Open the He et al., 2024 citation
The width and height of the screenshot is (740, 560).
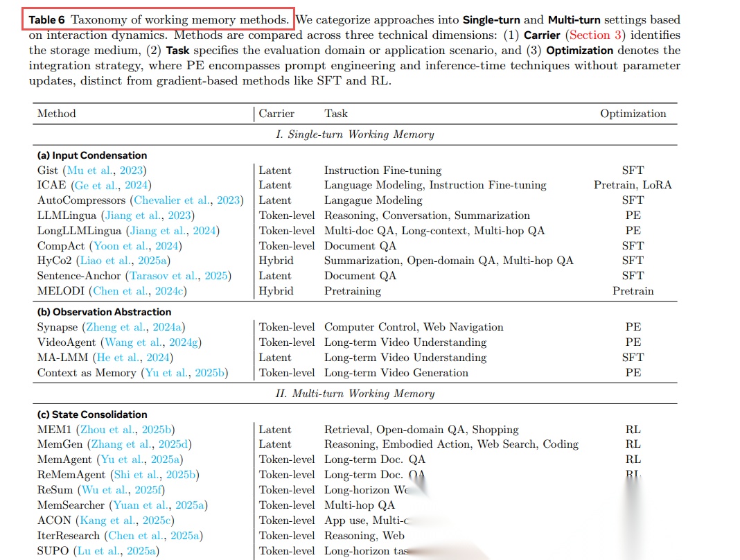(133, 358)
